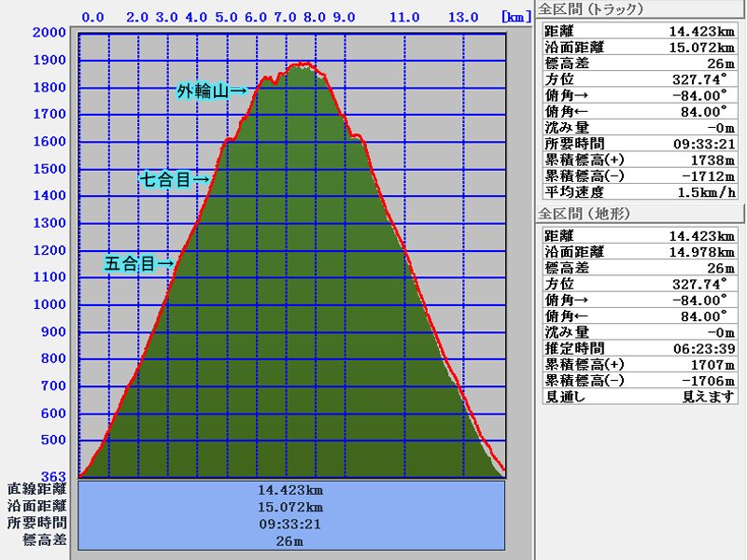Click the 五合目 marker label on chart
Screen dimensions: 747x560
pos(138,264)
